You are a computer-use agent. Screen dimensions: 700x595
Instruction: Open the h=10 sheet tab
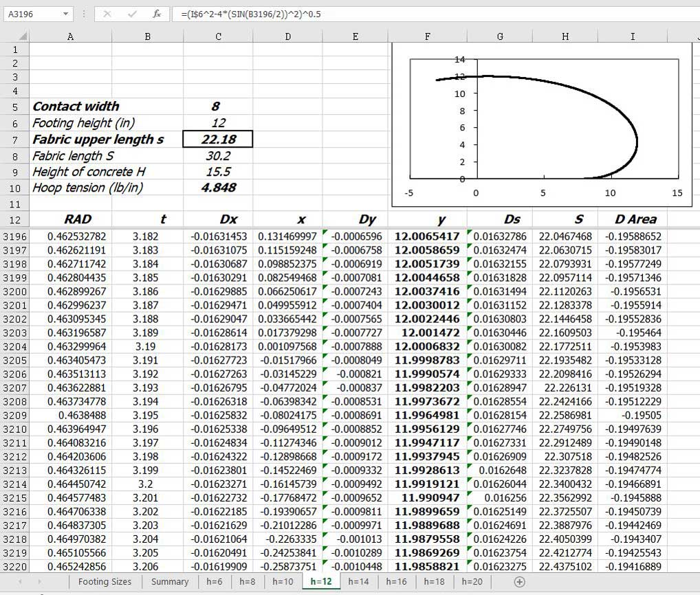pyautogui.click(x=283, y=582)
